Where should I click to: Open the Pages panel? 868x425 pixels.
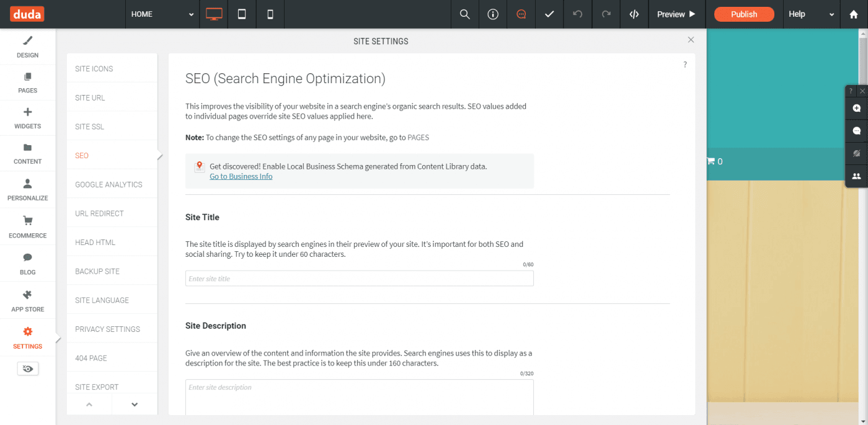28,83
